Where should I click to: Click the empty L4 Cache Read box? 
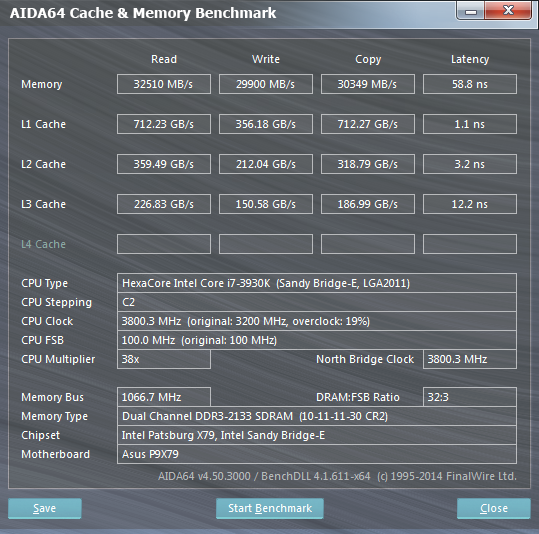[x=164, y=244]
